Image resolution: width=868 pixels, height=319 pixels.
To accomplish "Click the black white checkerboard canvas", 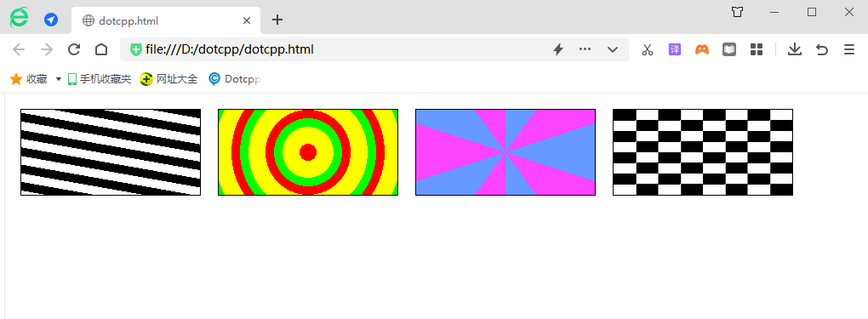I will [702, 152].
